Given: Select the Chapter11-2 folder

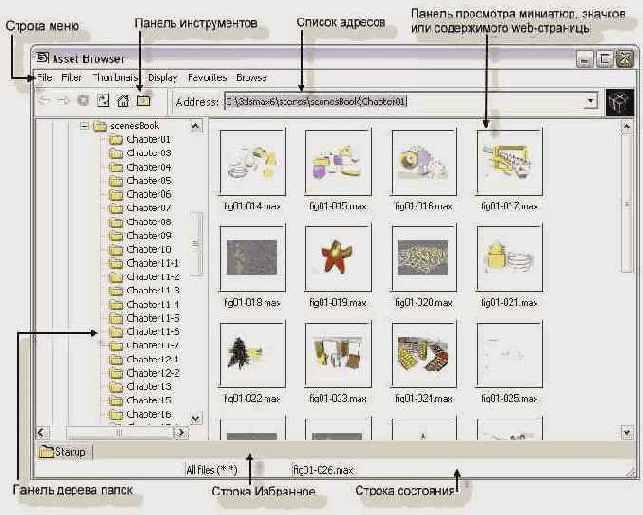Looking at the screenshot, I should tap(144, 276).
